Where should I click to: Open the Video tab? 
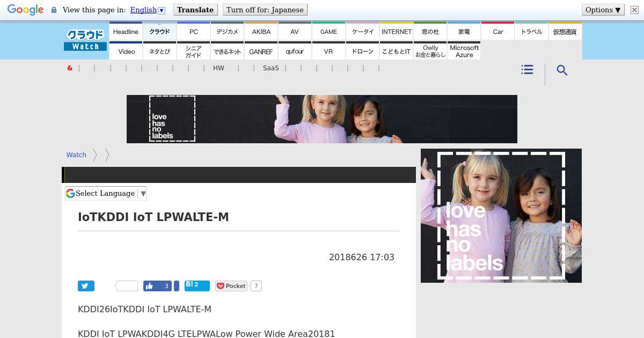(127, 52)
